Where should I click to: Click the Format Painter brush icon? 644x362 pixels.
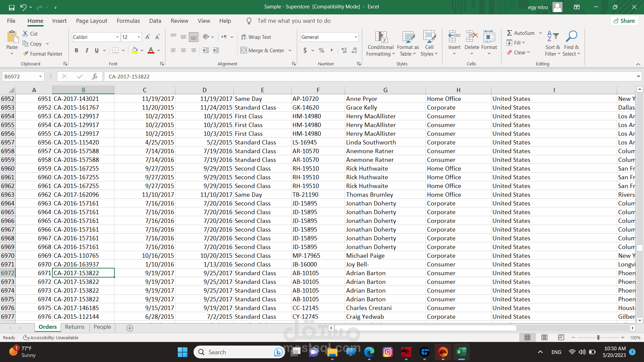click(x=25, y=54)
